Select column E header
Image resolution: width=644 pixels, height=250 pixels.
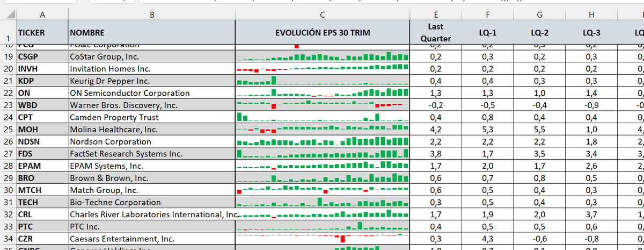(435, 15)
